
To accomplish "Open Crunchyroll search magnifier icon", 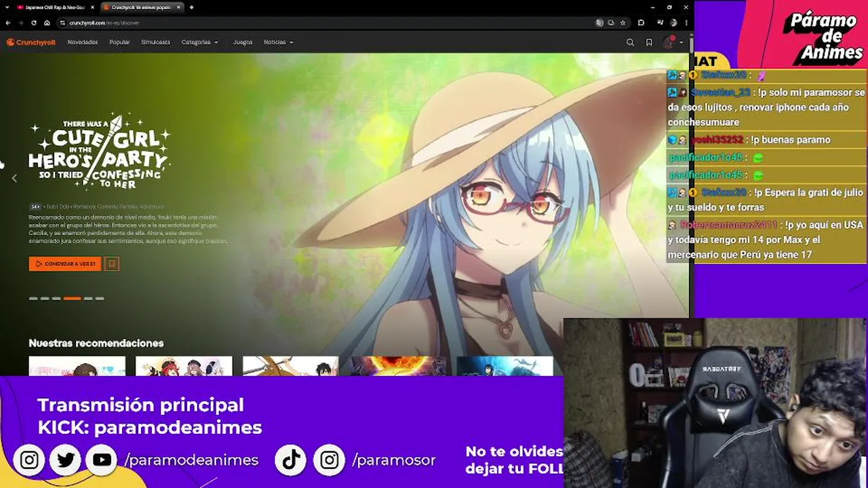I will click(x=630, y=42).
